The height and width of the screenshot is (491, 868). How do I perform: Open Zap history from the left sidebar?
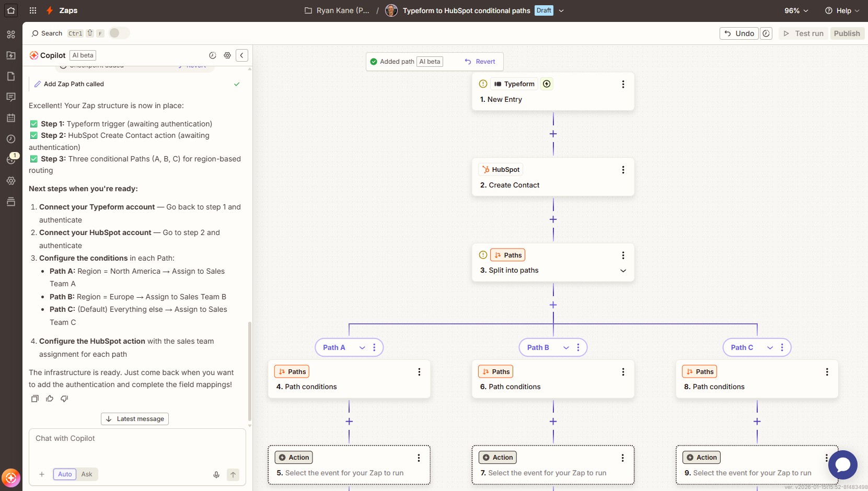pos(10,139)
